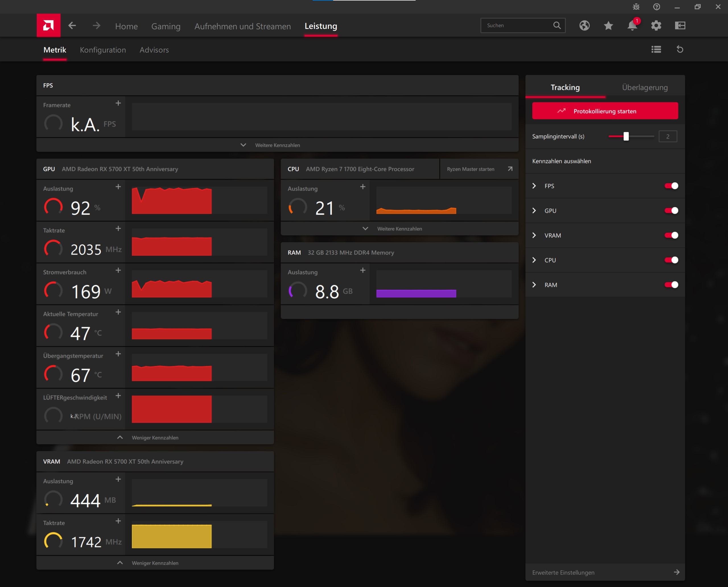Open the Home tab
The image size is (728, 587).
[x=126, y=26]
